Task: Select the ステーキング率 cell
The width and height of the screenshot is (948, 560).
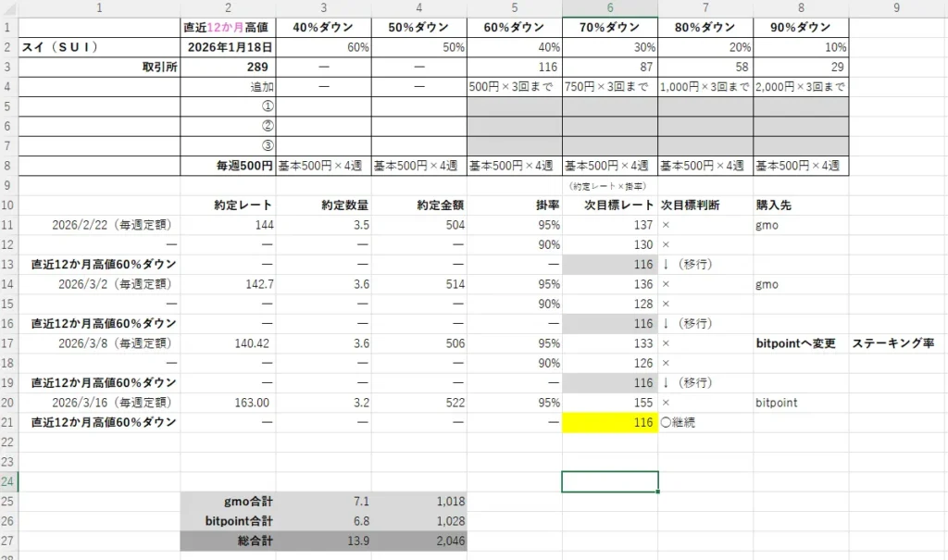Action: pyautogui.click(x=893, y=342)
